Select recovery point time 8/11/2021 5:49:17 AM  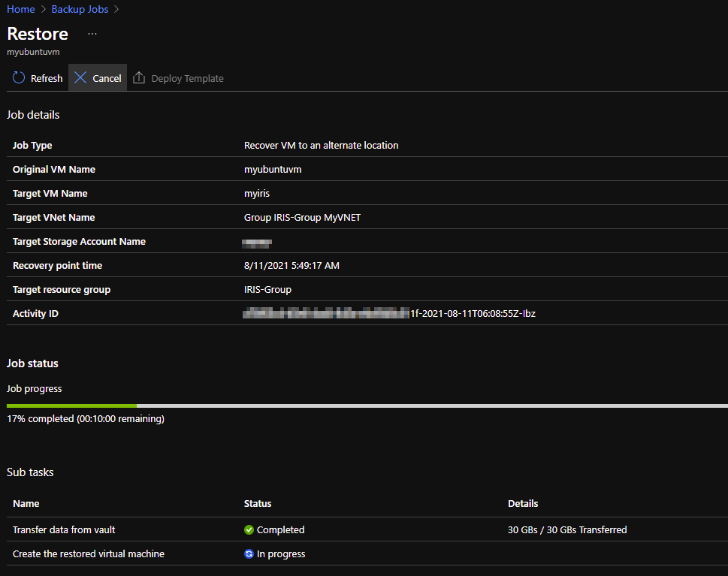(292, 266)
